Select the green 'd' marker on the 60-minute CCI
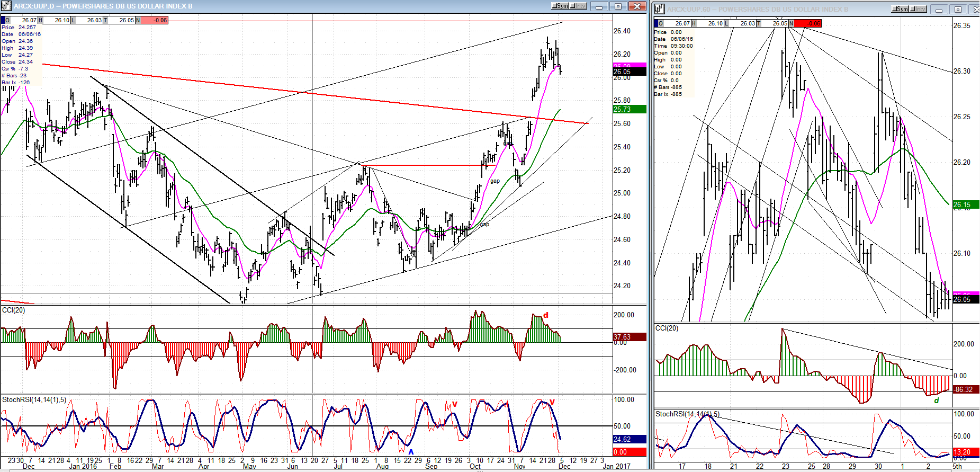980x472 pixels. [937, 400]
